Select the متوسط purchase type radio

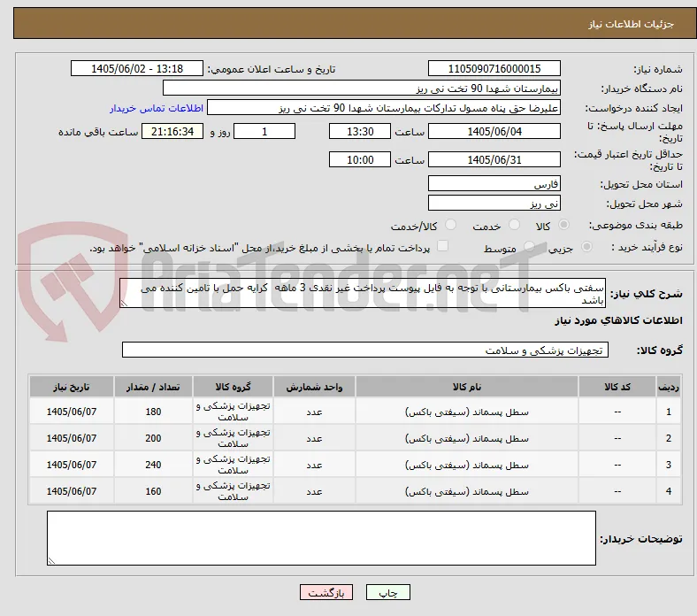point(529,246)
